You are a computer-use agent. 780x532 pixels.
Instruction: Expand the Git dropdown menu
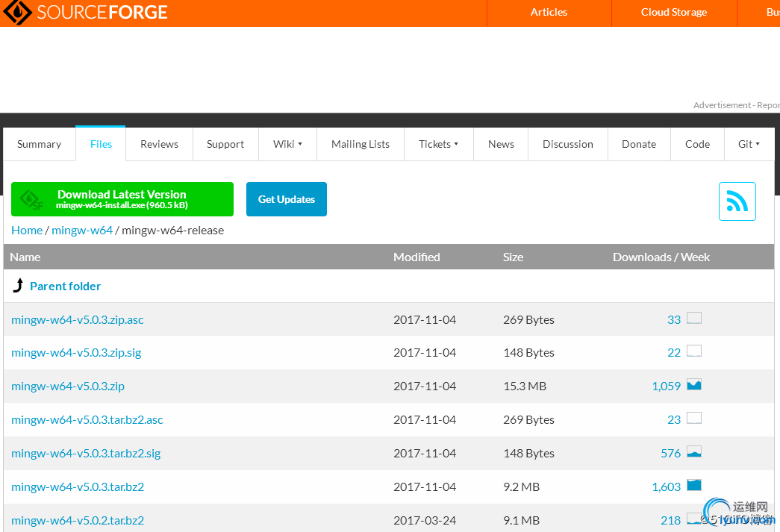point(749,144)
